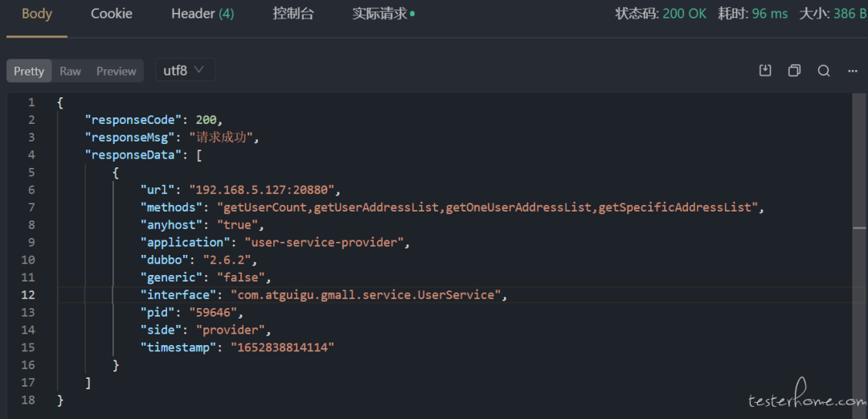The width and height of the screenshot is (868, 419).
Task: Switch the response view to Raw
Action: click(70, 71)
